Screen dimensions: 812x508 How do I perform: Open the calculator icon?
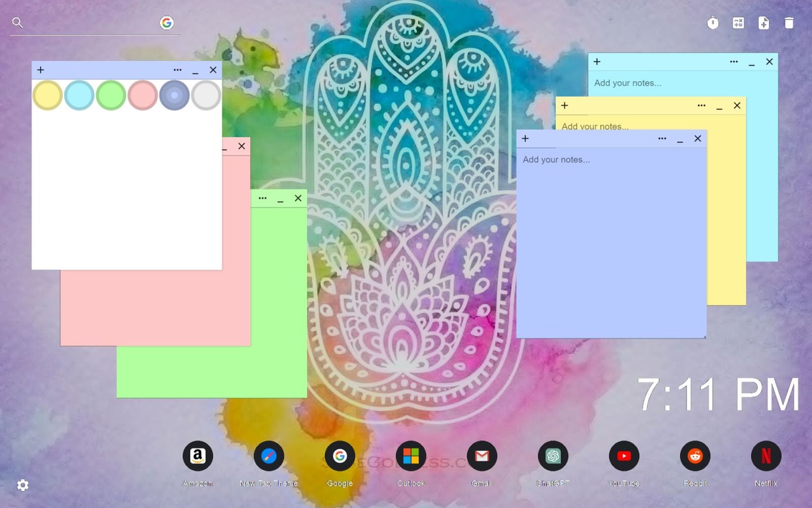(x=738, y=23)
